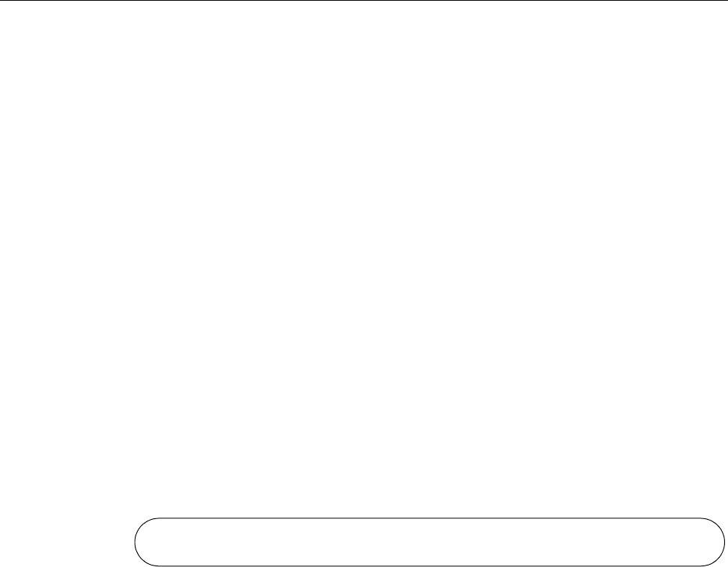728x567 pixels.
Task: Click the blank white page area
Action: (364, 258)
